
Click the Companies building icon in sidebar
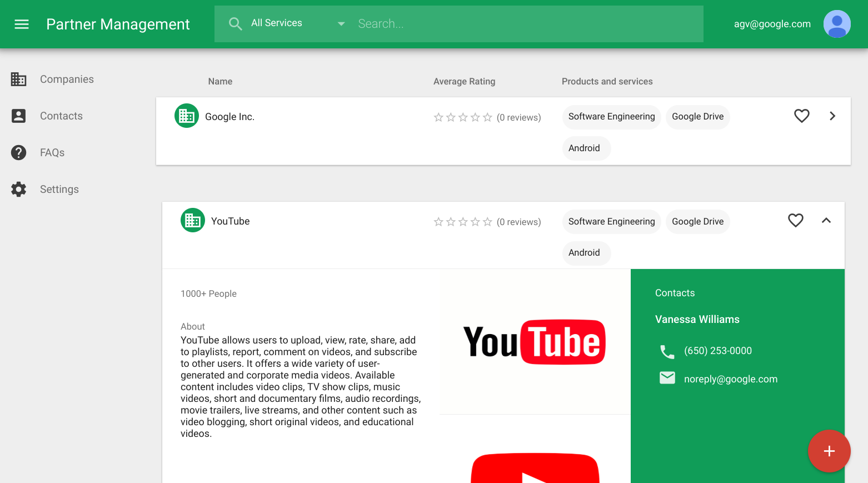pos(19,79)
